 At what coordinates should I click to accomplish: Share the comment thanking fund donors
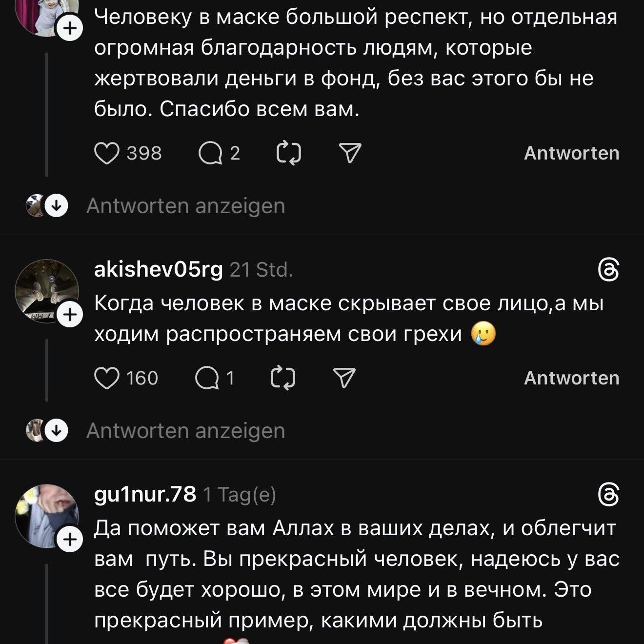click(x=350, y=154)
